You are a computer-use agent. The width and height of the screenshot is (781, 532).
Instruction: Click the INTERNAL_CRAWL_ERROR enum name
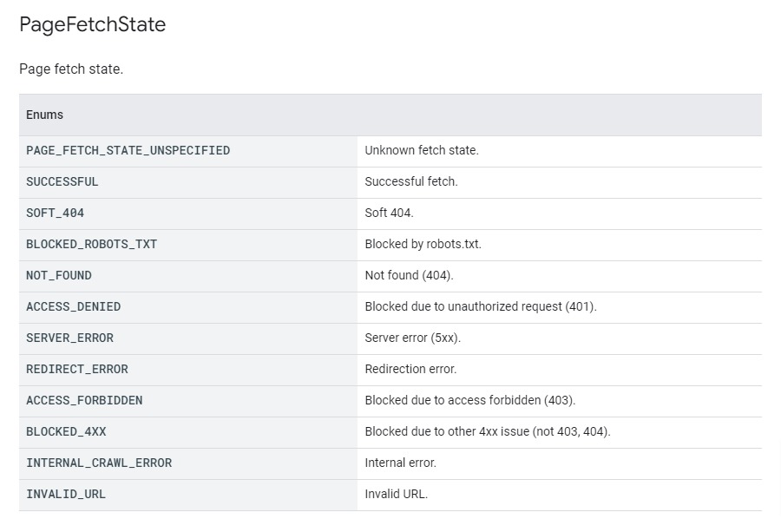[x=99, y=463]
